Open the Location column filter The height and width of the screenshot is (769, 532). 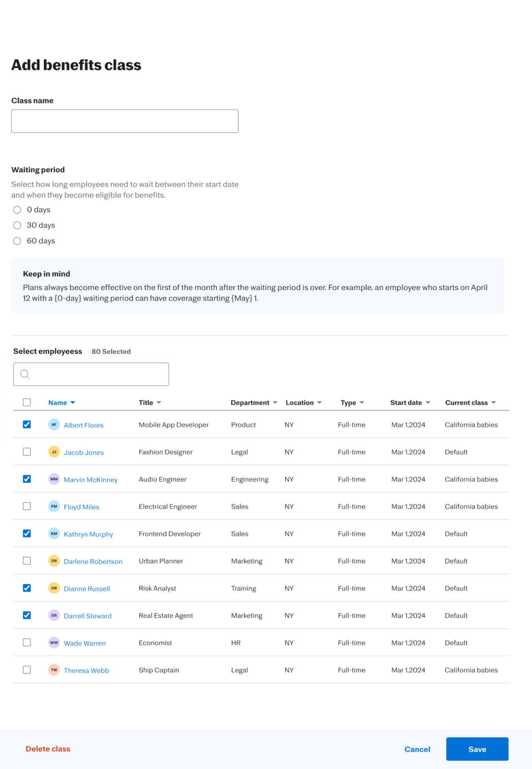[x=320, y=403]
